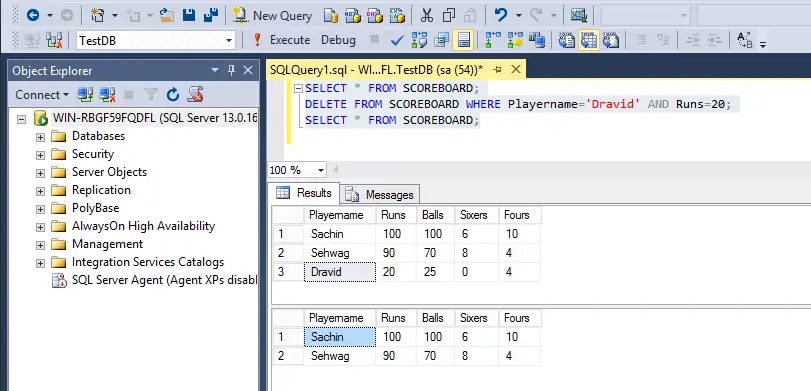This screenshot has height=391, width=811.
Task: Open the 100 % zoom dropdown
Action: [x=321, y=170]
